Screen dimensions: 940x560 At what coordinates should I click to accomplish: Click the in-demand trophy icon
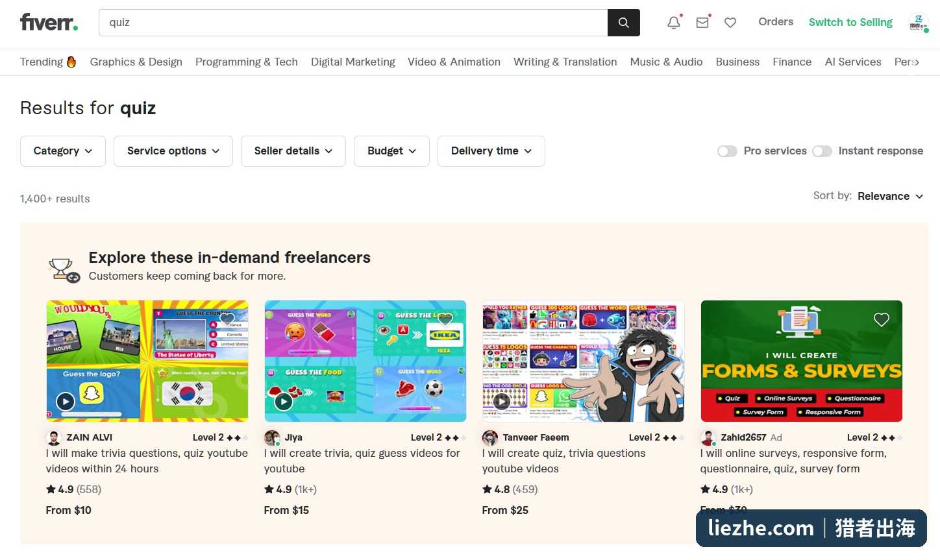64,270
